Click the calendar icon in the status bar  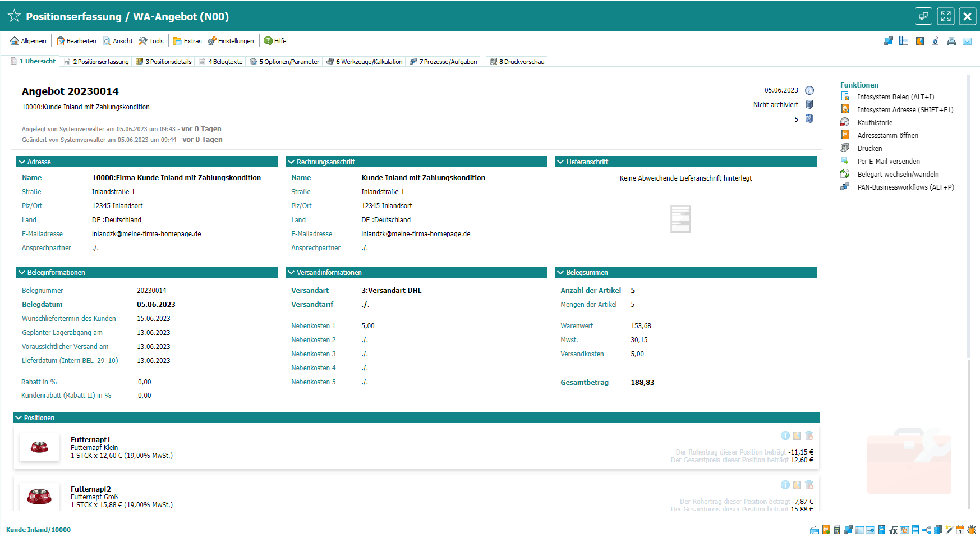click(960, 530)
